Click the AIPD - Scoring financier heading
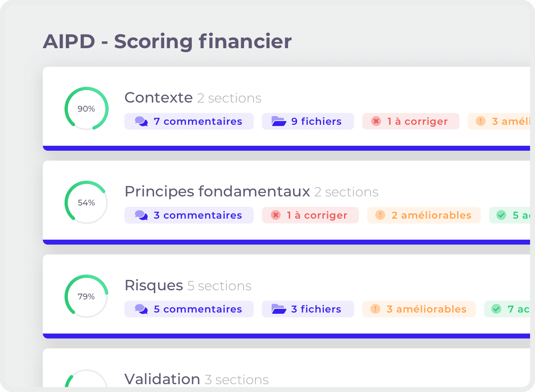 (x=167, y=41)
